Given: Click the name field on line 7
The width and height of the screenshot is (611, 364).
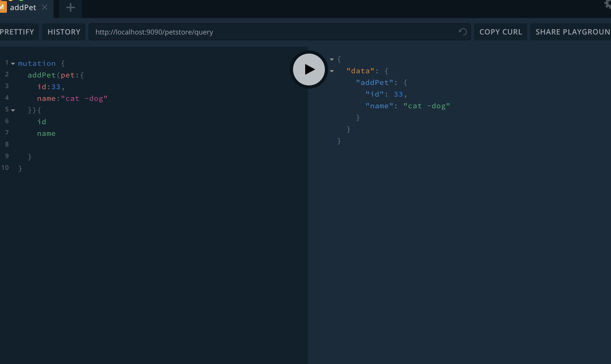Looking at the screenshot, I should point(46,133).
